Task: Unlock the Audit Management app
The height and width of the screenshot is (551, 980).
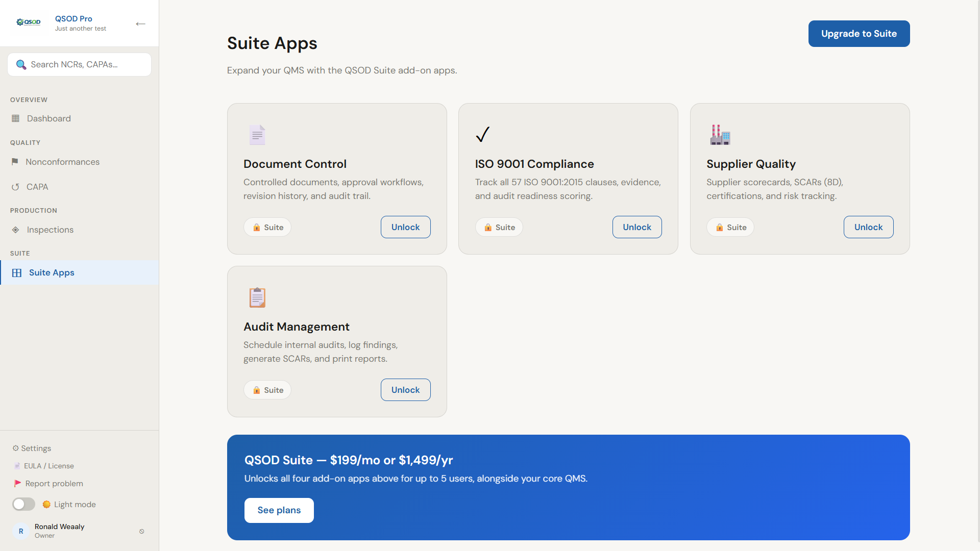Action: click(406, 390)
